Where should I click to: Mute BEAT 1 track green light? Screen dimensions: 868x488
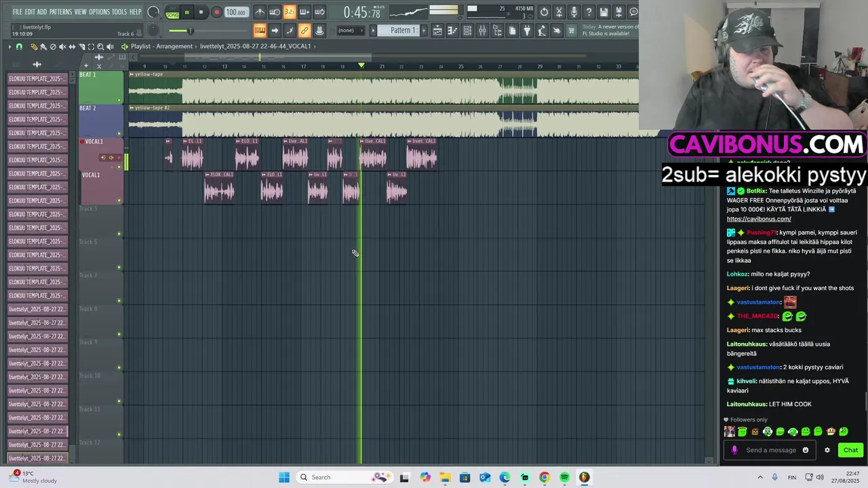pyautogui.click(x=119, y=100)
